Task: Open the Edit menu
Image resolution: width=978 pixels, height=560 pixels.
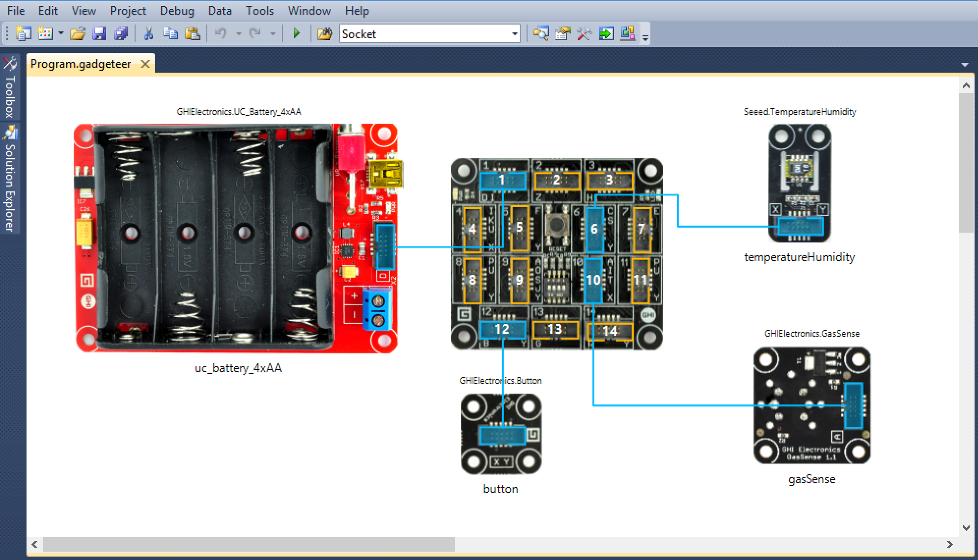Action: [x=48, y=10]
